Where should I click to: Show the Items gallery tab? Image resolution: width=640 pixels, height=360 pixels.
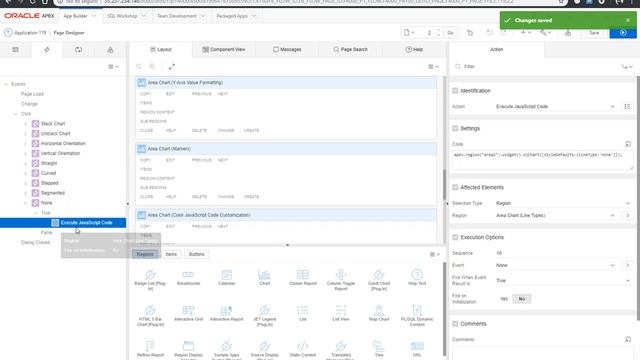pos(171,254)
